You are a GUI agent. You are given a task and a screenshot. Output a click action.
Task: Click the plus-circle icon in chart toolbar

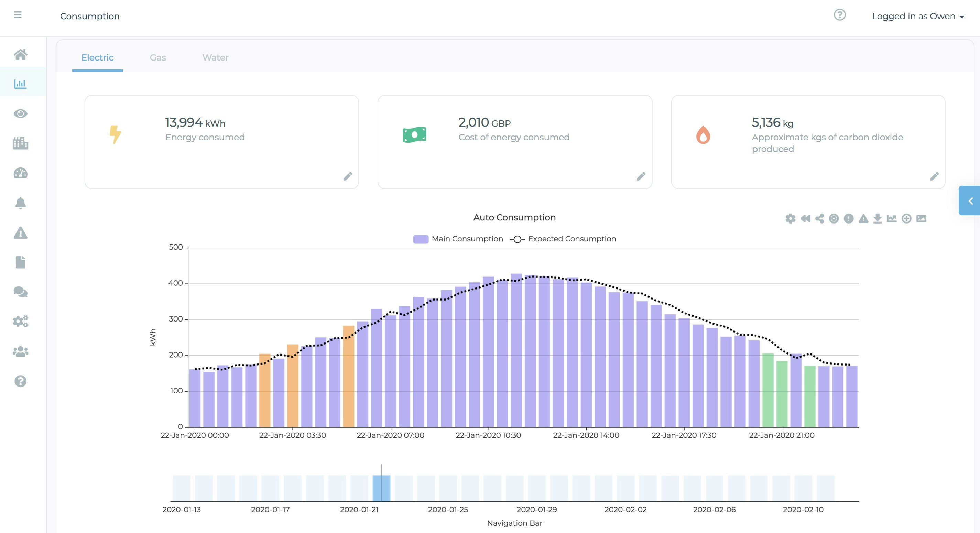[906, 218]
